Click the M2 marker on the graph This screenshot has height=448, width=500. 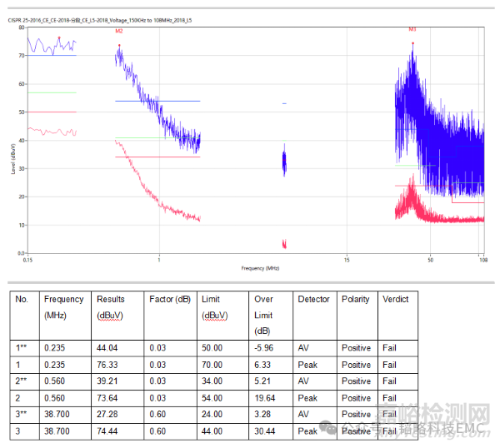click(119, 32)
